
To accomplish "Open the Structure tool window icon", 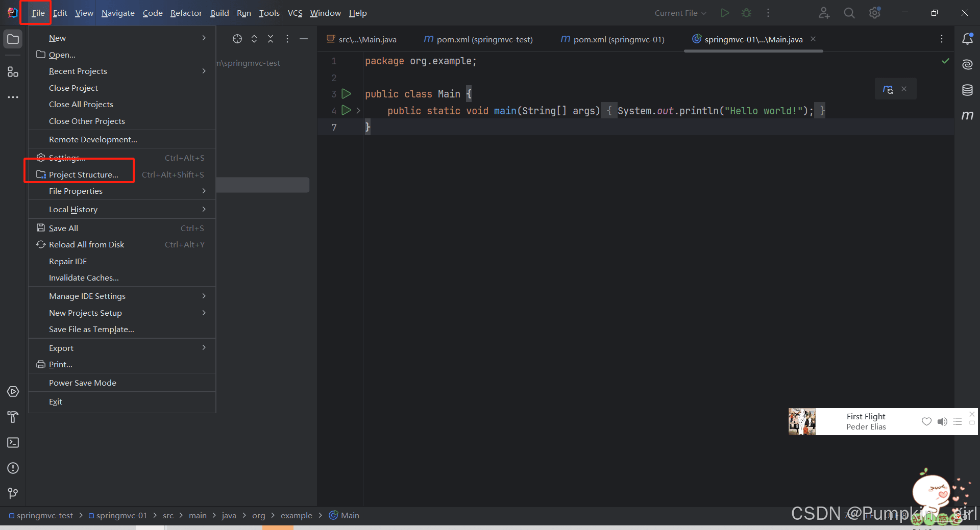I will 13,72.
